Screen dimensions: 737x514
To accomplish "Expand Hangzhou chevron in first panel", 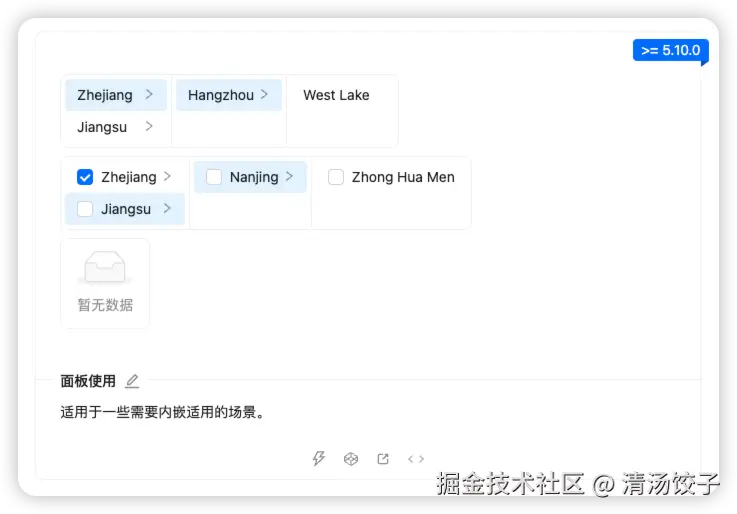I will coord(265,94).
